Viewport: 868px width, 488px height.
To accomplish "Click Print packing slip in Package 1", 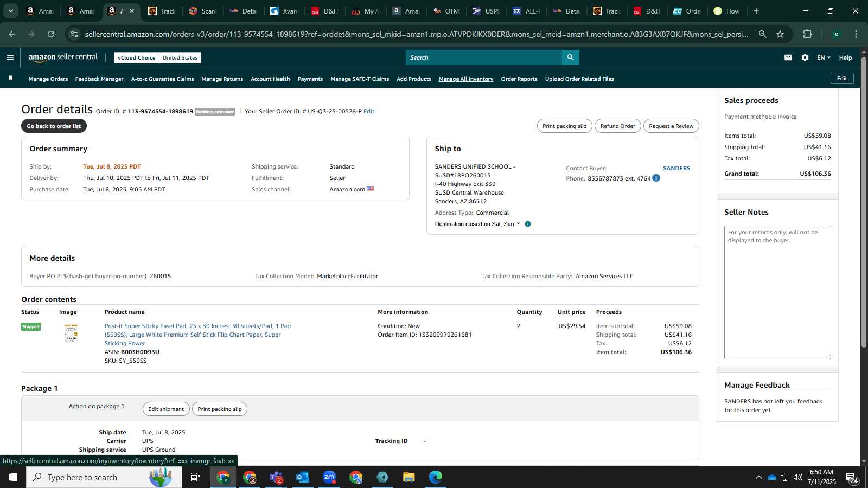I will pos(220,409).
